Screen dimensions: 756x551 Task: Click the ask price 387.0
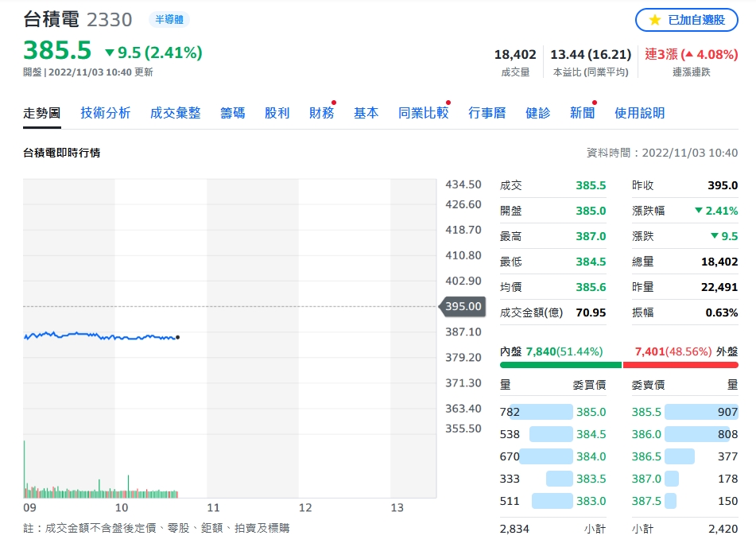tap(646, 479)
